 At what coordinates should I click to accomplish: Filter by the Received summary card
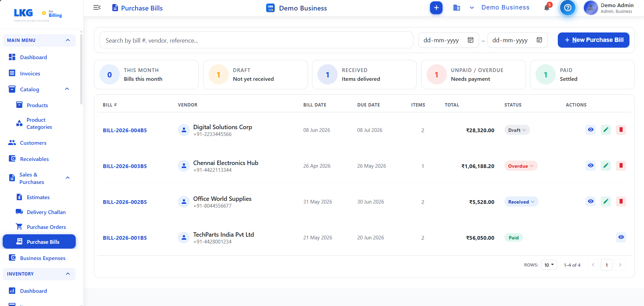[x=364, y=74]
